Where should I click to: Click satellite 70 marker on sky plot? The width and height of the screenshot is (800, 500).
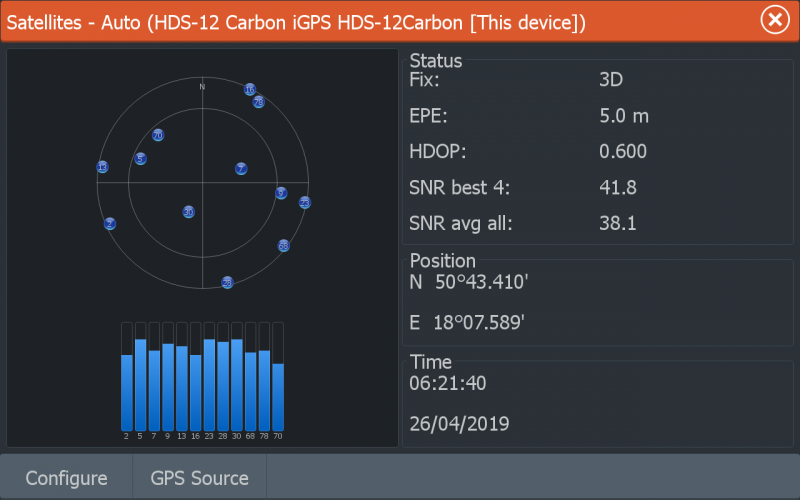coord(158,135)
